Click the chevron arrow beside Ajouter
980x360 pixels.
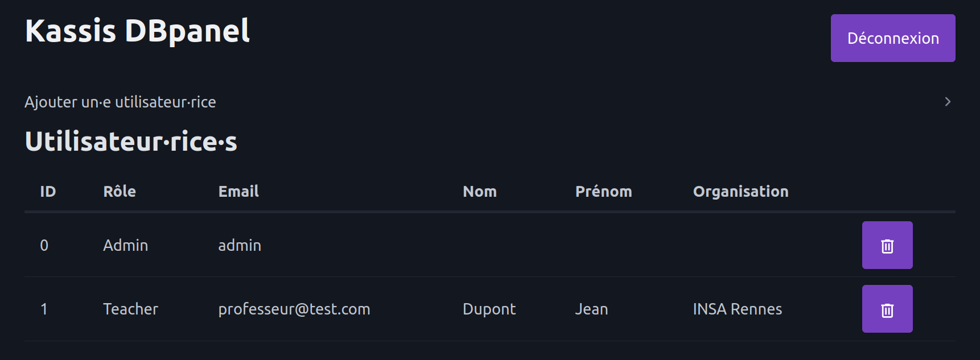click(948, 102)
